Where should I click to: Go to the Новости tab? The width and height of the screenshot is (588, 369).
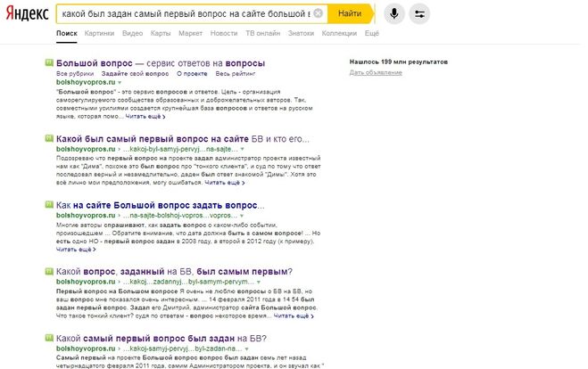click(224, 33)
